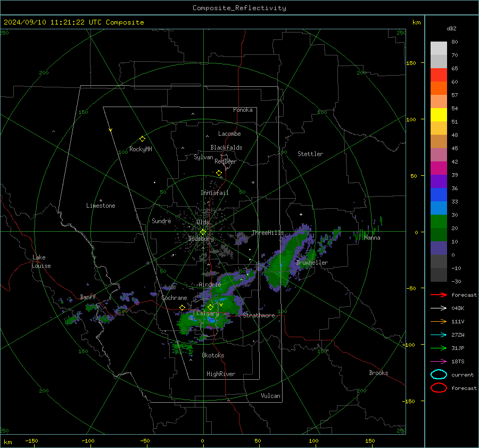Click the Ponoka city label
Image resolution: width=479 pixels, height=448 pixels.
click(x=243, y=110)
